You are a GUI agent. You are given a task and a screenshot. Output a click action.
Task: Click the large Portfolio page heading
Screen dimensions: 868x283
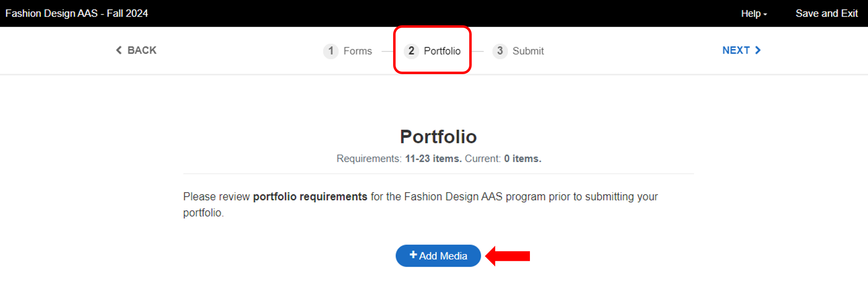pos(438,137)
